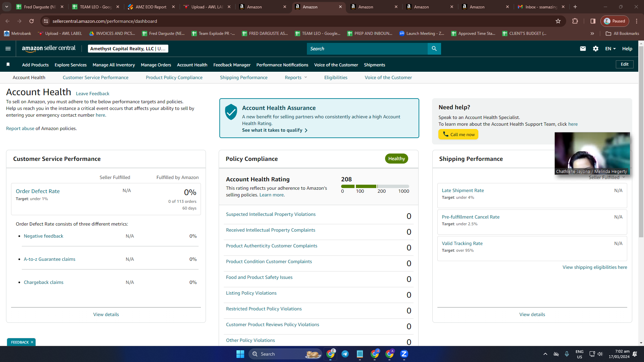
Task: Open a new browser tab with plus icon
Action: coord(575,7)
